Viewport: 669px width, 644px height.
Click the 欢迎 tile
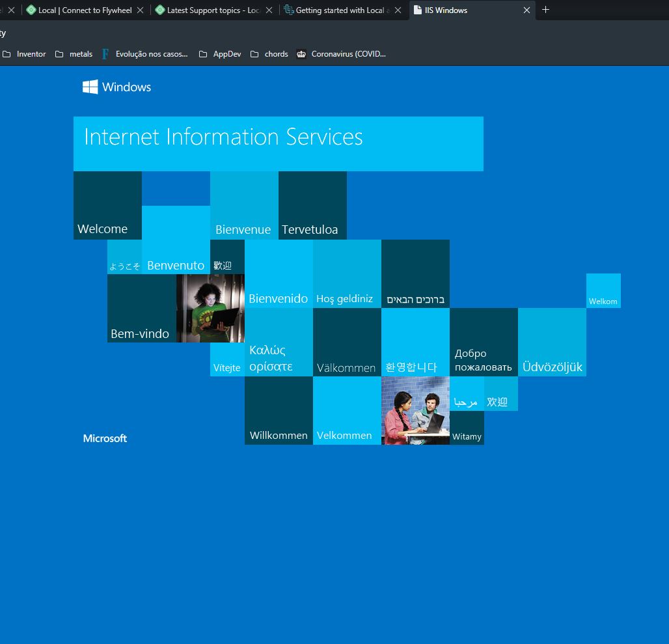501,393
